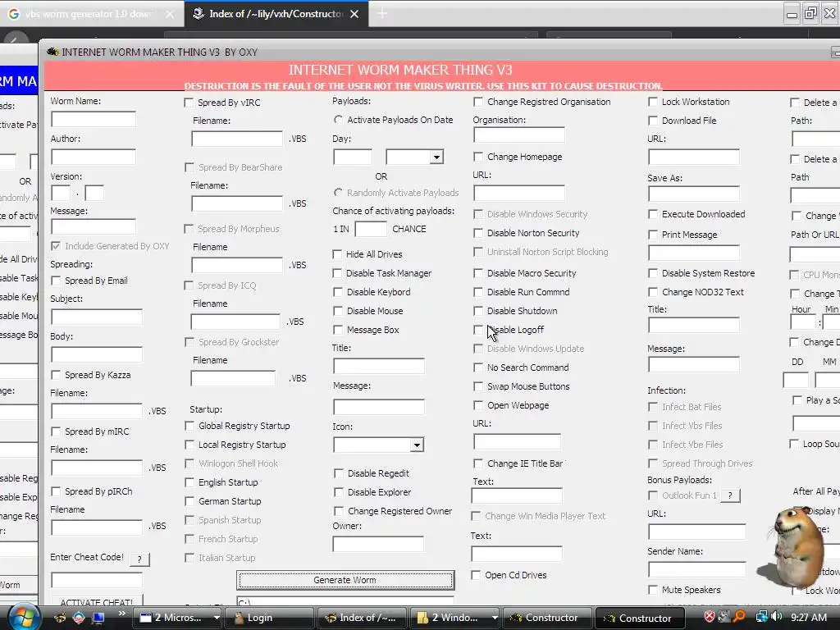Screen dimensions: 840x630
Task: Click the Author input field
Action: (x=94, y=157)
